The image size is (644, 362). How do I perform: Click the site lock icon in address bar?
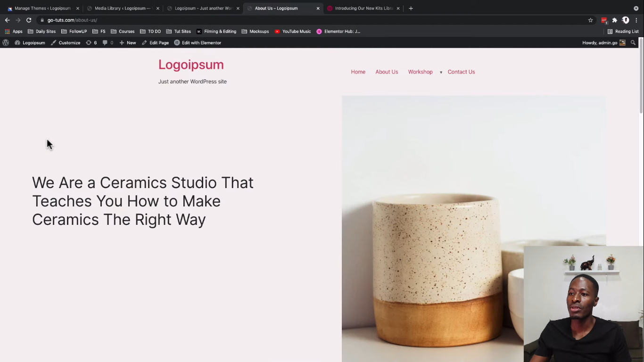[42, 20]
